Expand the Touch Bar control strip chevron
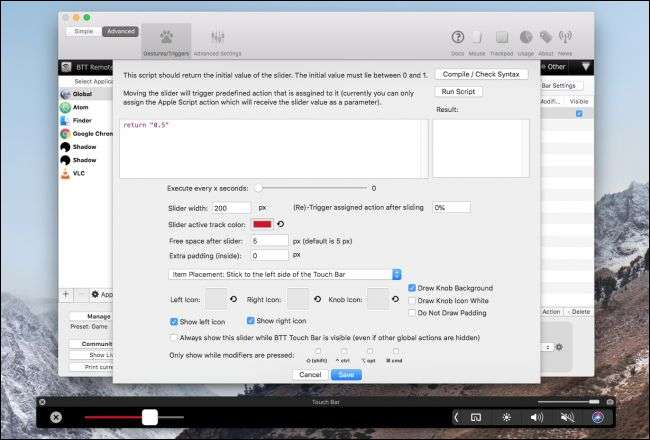Screen dimensions: 650x440 click(456, 416)
